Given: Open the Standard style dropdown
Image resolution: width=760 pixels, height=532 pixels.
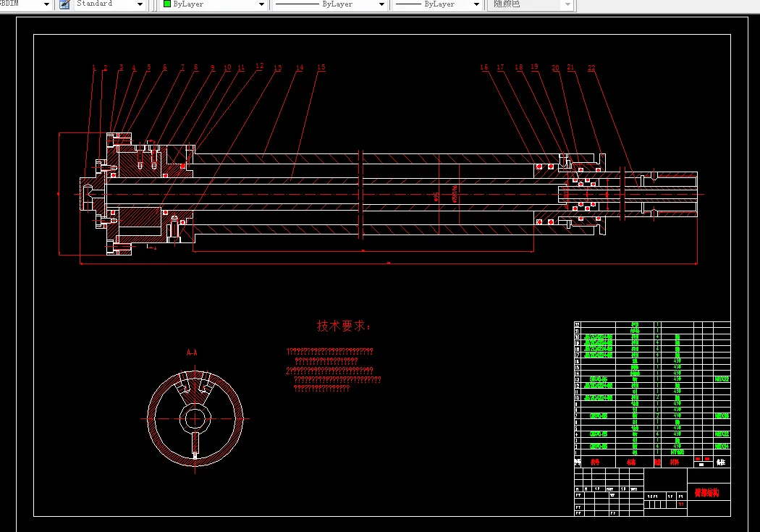Looking at the screenshot, I should point(140,4).
